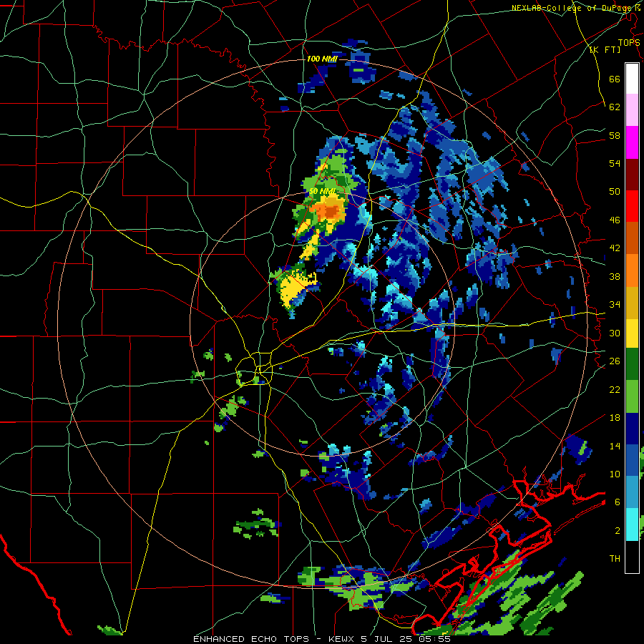The width and height of the screenshot is (644, 644).
Task: Click the "62" legend value
Action: (x=615, y=107)
